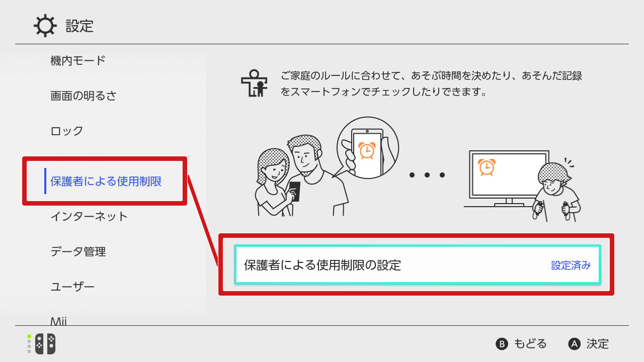Click the settings gear icon in header

pyautogui.click(x=45, y=26)
